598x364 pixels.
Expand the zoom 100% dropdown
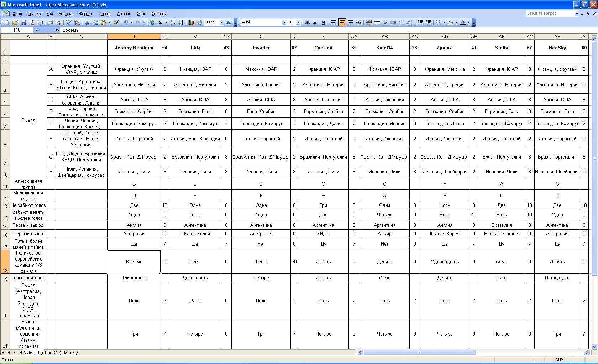tap(222, 22)
